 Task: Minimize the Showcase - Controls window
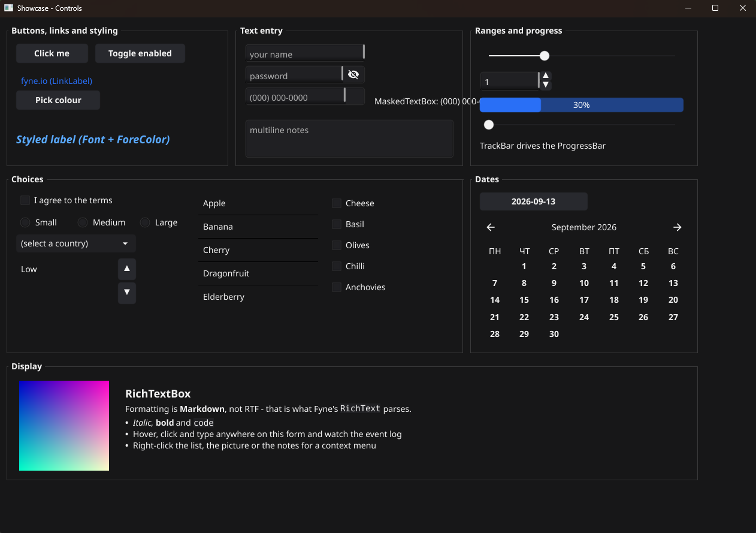pos(688,8)
